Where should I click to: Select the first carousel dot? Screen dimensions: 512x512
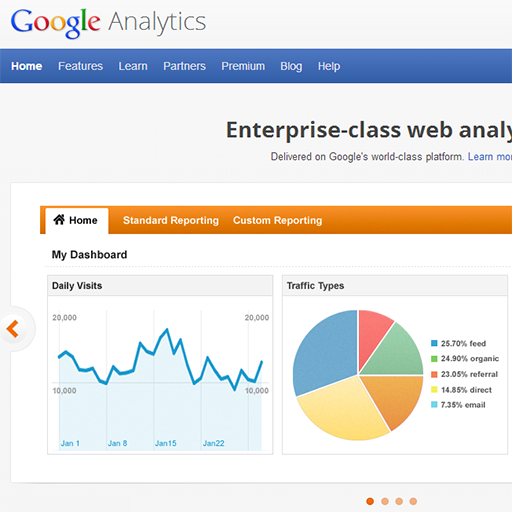(x=370, y=501)
